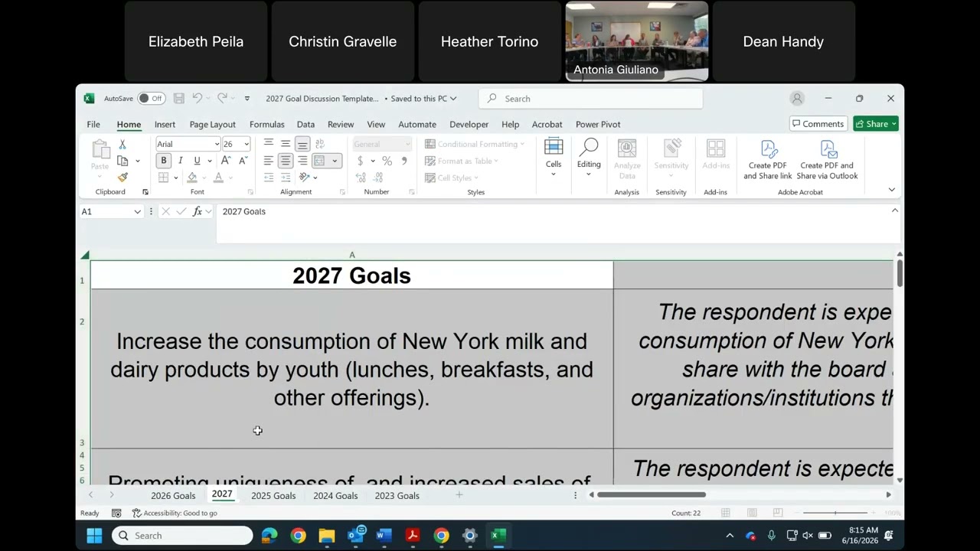Screen dimensions: 980x551
Task: Toggle Italic formatting
Action: tap(181, 161)
